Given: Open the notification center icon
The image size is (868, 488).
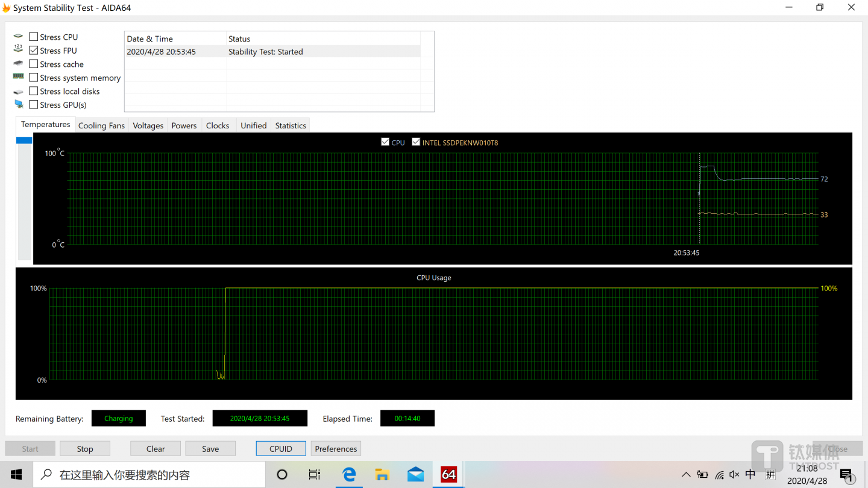Looking at the screenshot, I should (846, 475).
